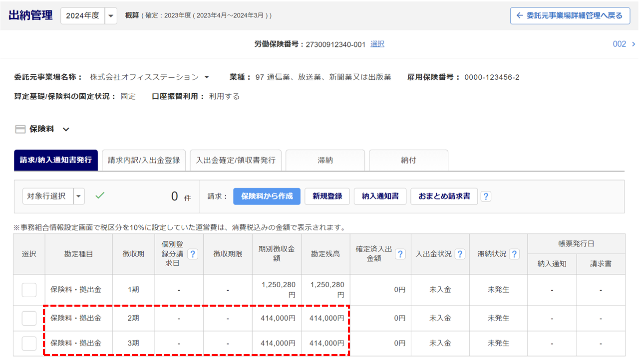Screen dimensions: 639x364
Task: Click the 徴収期限 column header
Action: coord(228,254)
